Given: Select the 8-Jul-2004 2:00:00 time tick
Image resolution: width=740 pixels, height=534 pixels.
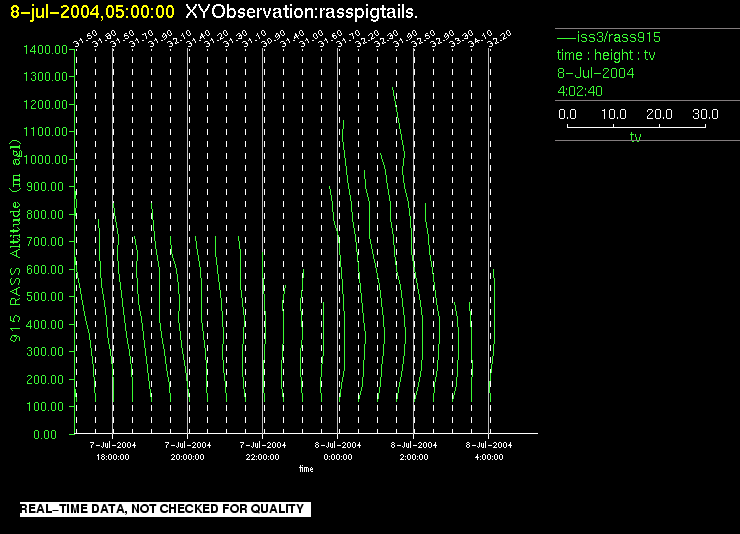Looking at the screenshot, I should click(413, 450).
